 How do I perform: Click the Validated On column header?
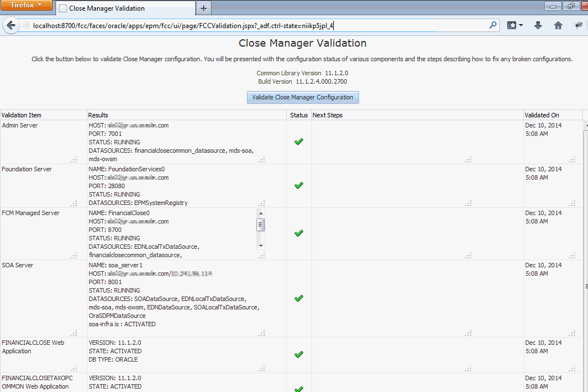tap(553, 115)
